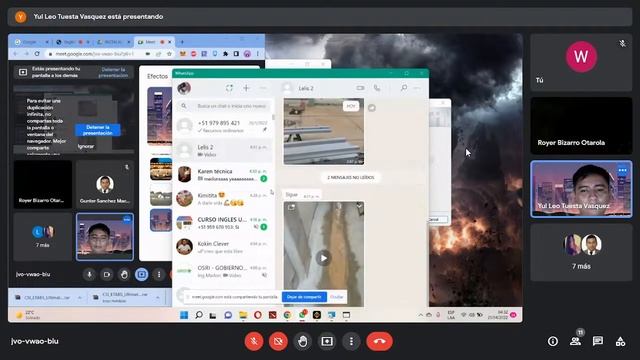Switch to the Meet tab in Chrome
Viewport: 640px width, 360px height.
[154, 42]
